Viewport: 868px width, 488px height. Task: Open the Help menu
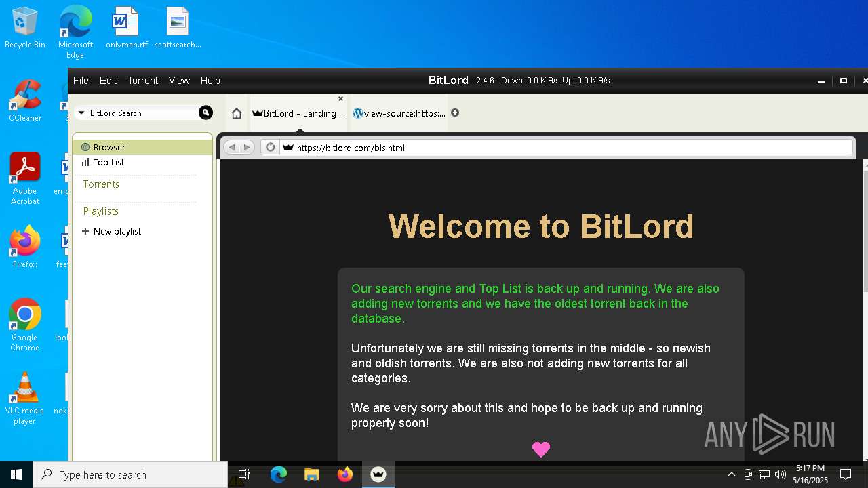tap(210, 80)
